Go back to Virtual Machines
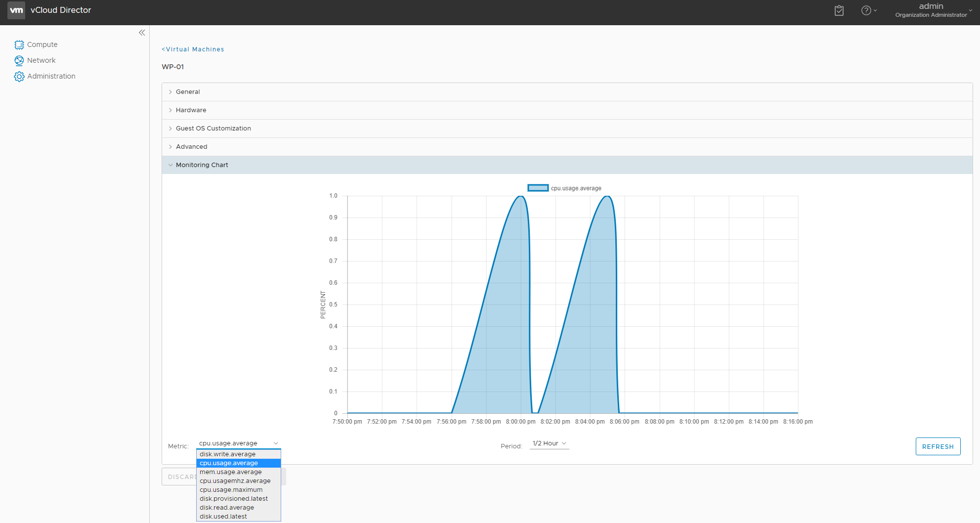The height and width of the screenshot is (523, 980). (193, 49)
